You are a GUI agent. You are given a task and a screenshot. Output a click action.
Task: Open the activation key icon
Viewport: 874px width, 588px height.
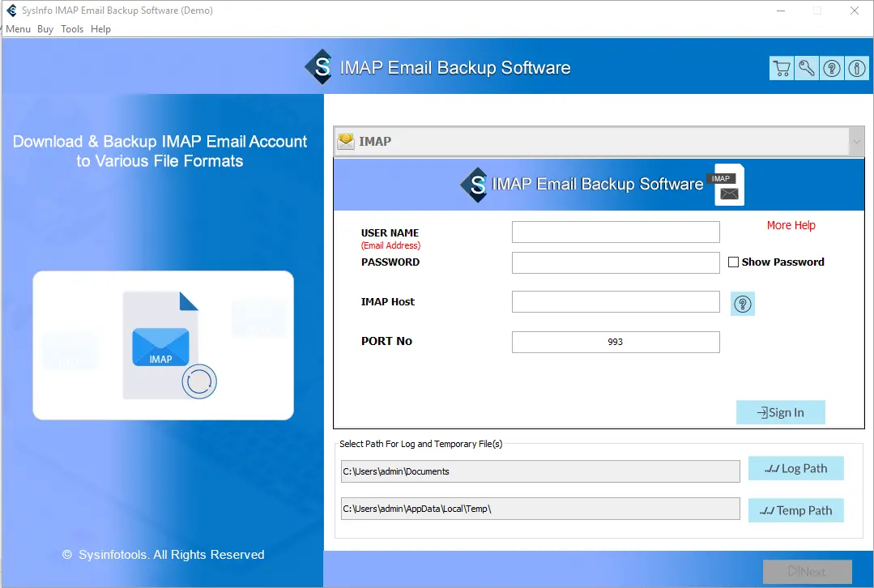click(x=806, y=68)
